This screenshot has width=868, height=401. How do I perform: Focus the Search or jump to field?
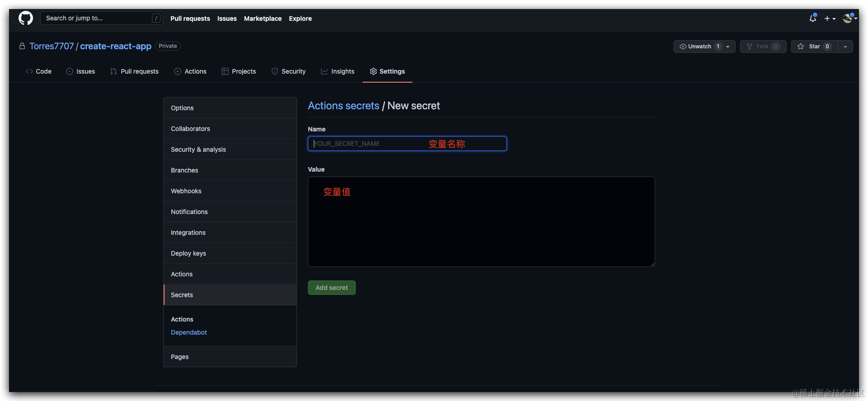(102, 18)
